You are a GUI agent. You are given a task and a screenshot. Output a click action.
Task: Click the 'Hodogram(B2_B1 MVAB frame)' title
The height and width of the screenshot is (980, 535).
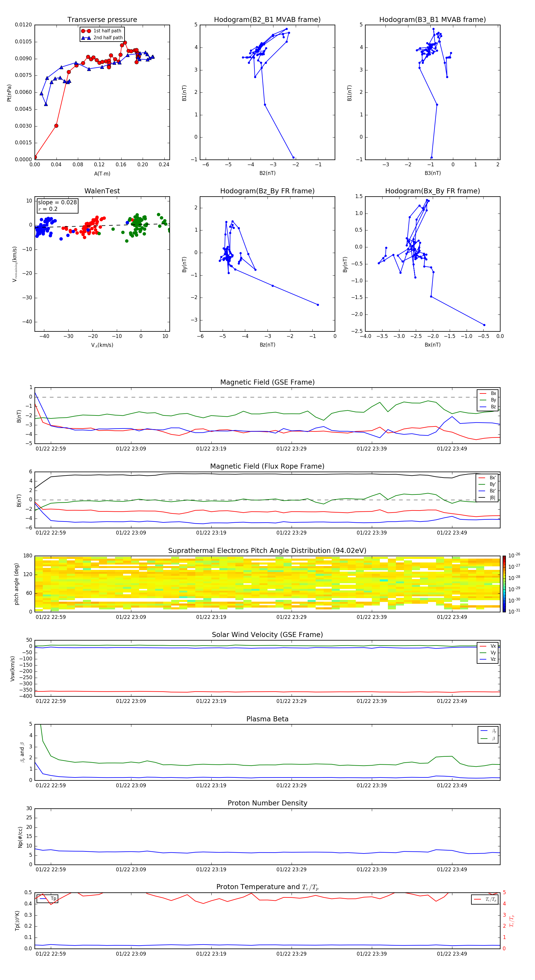tap(267, 19)
